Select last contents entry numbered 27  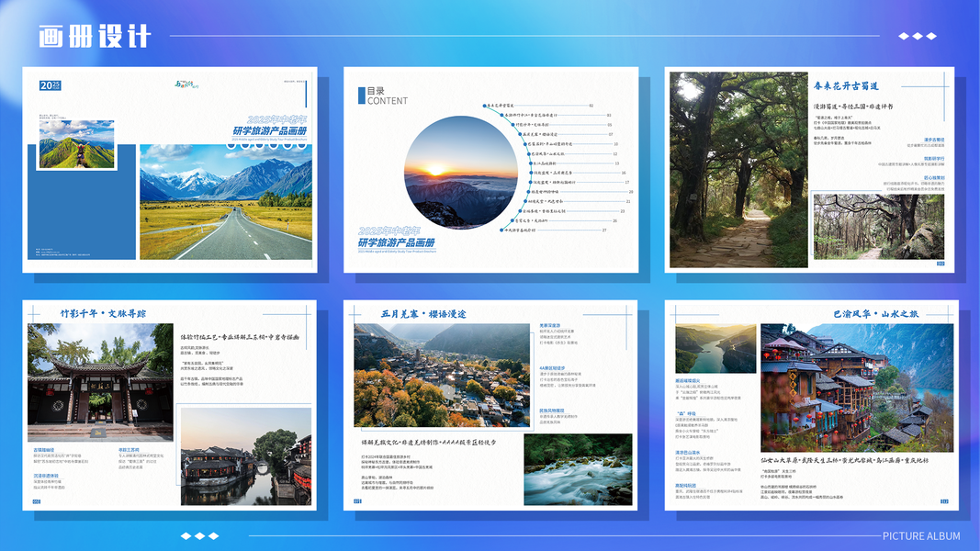point(553,230)
